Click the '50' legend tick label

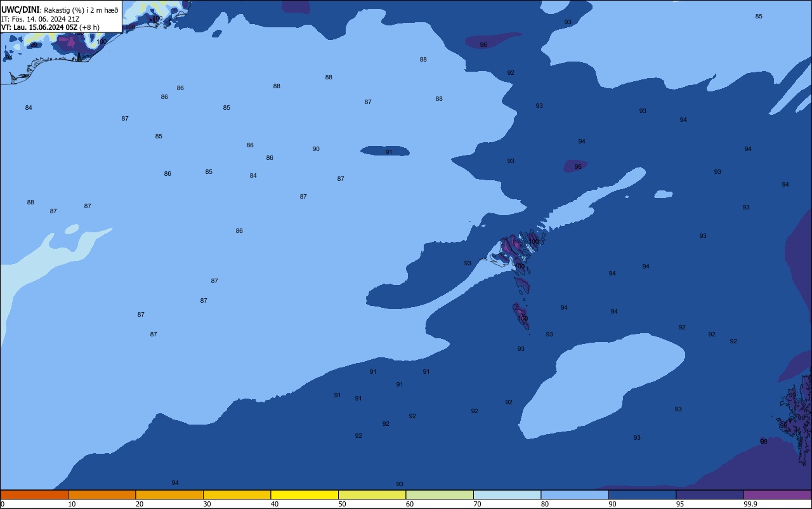tap(343, 504)
